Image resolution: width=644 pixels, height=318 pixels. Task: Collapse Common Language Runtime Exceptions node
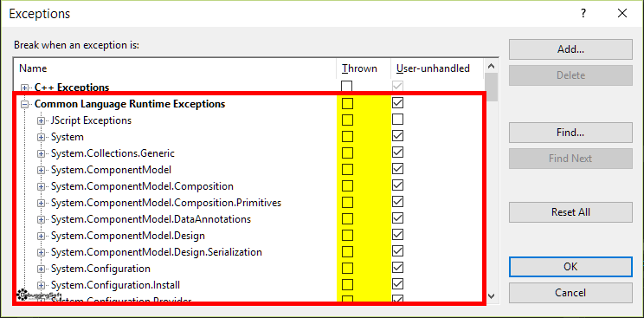[24, 104]
